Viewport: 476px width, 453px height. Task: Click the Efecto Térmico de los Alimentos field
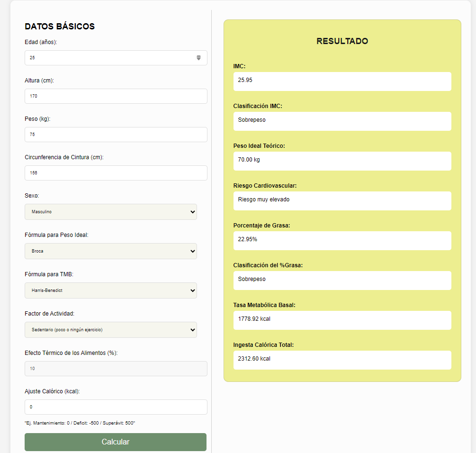[116, 369]
